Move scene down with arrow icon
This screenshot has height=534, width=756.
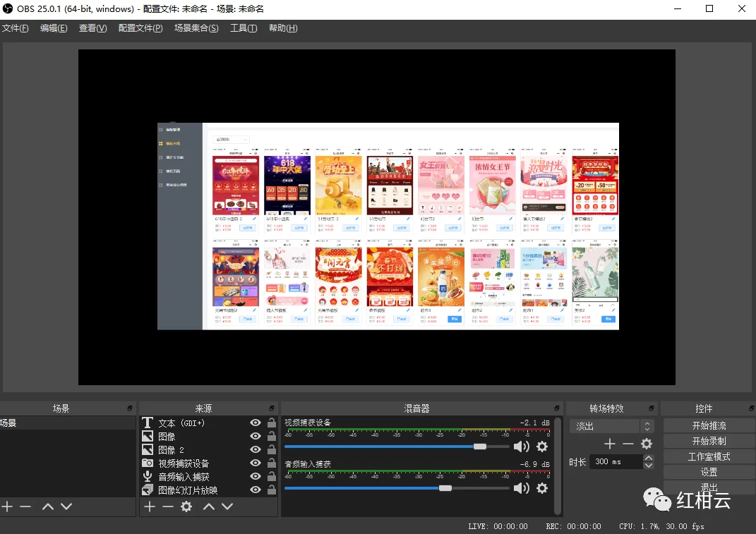point(66,506)
